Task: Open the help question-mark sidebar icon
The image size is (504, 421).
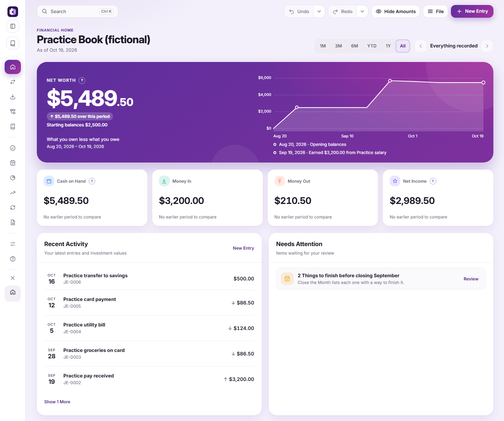Action: coord(13,259)
